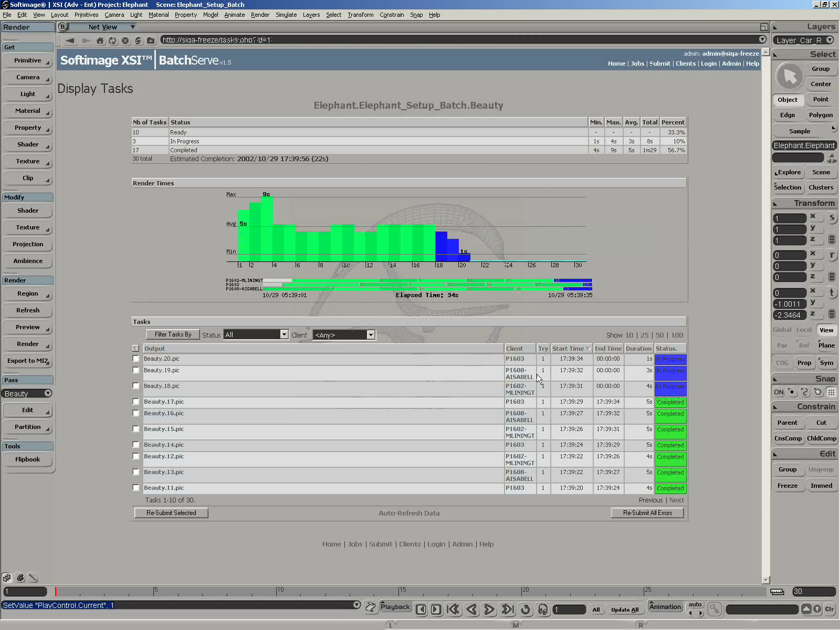Toggle the loop playback icon
Image resolution: width=840 pixels, height=630 pixels.
[525, 609]
